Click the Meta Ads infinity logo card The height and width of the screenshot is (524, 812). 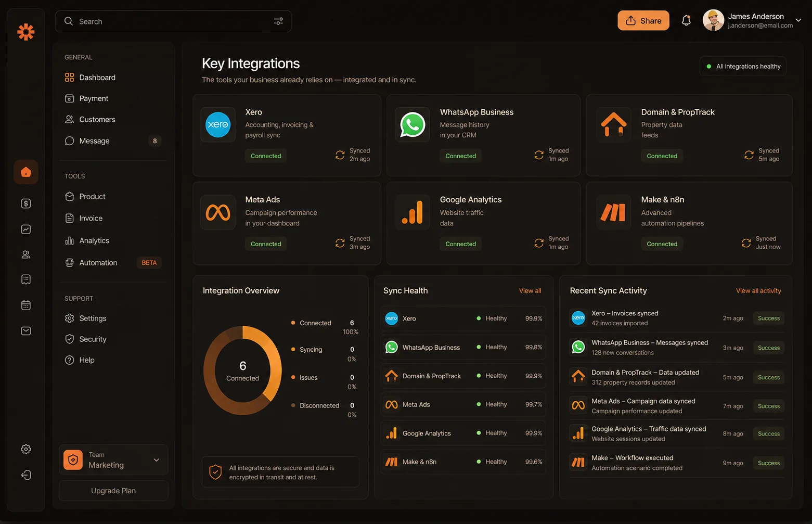[218, 212]
